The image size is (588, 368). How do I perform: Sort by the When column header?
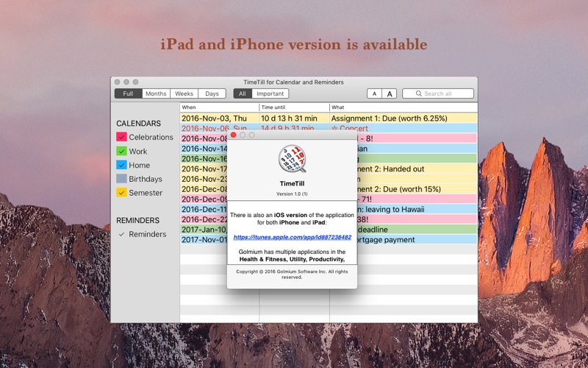219,107
